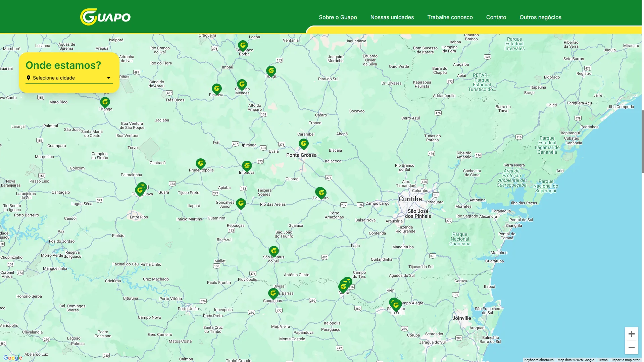The image size is (644, 362).
Task: Select the Guapo map pin at Tibagi
Action: tap(271, 71)
